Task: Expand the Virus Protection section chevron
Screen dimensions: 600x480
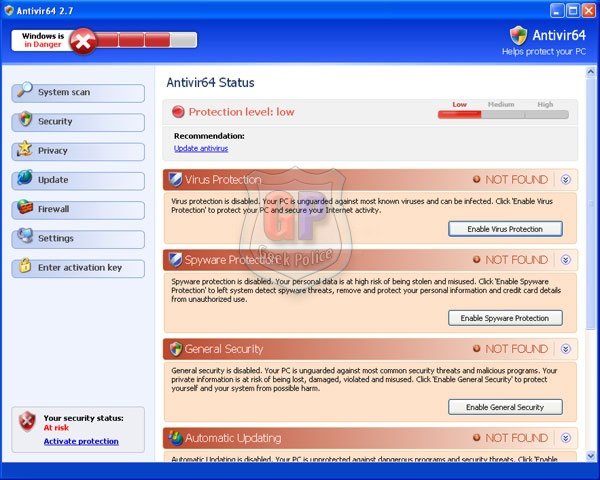Action: pos(566,180)
